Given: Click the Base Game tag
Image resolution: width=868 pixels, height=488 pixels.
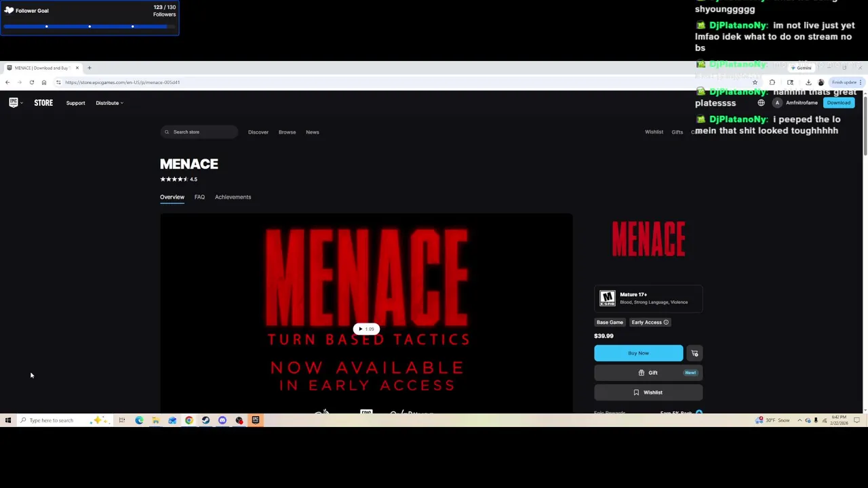Looking at the screenshot, I should click(610, 323).
